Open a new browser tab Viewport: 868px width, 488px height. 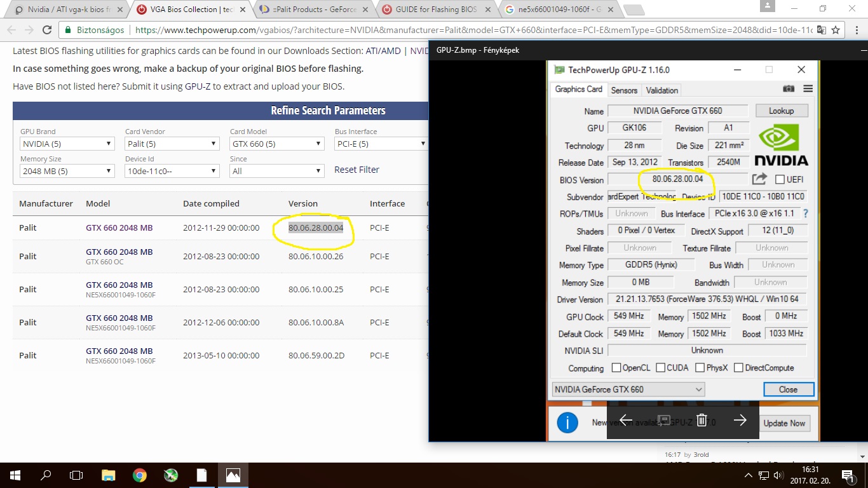[x=633, y=10]
